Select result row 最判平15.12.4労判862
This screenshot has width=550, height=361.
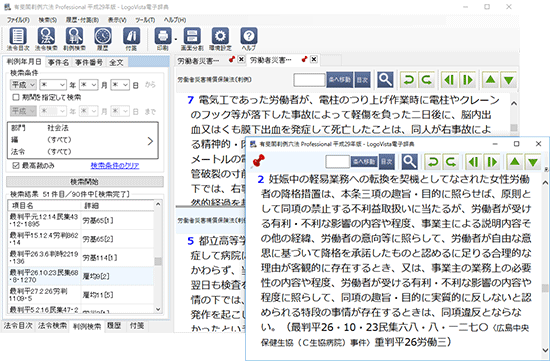(x=80, y=239)
